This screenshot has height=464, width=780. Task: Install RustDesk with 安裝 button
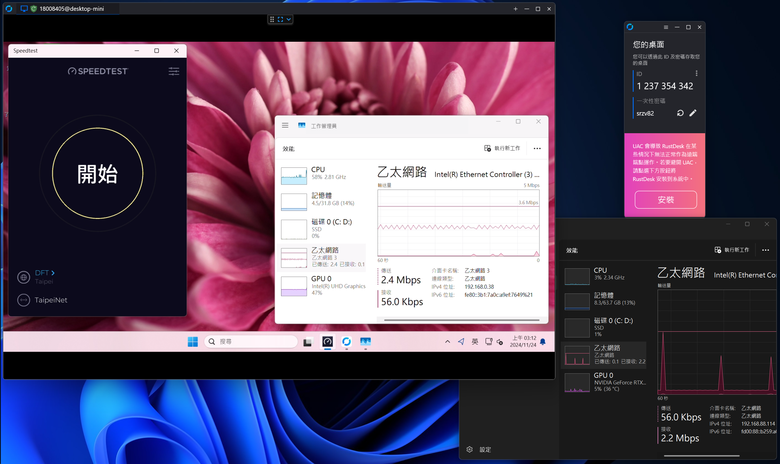(666, 199)
